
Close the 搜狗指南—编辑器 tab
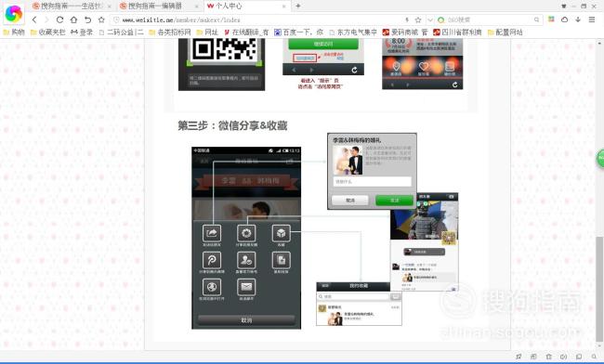click(197, 6)
